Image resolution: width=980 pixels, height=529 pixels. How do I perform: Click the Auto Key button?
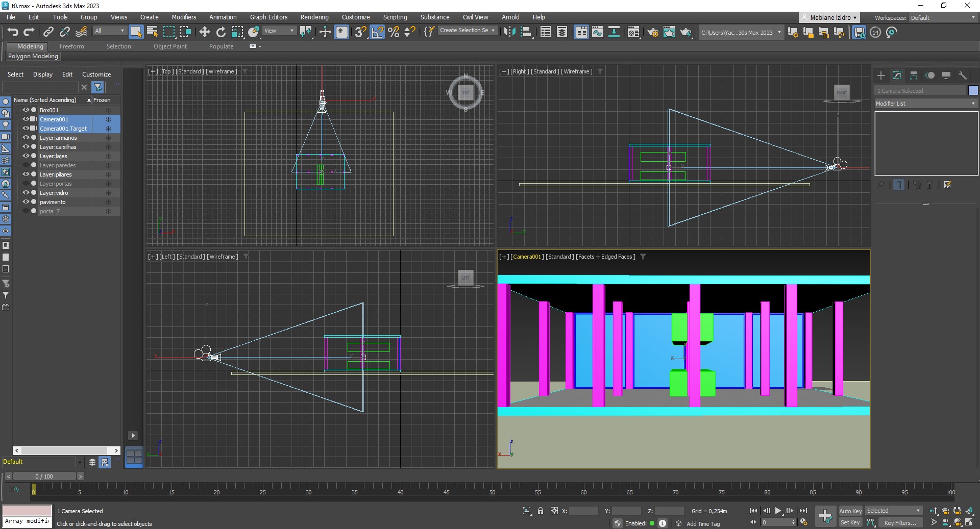[850, 511]
